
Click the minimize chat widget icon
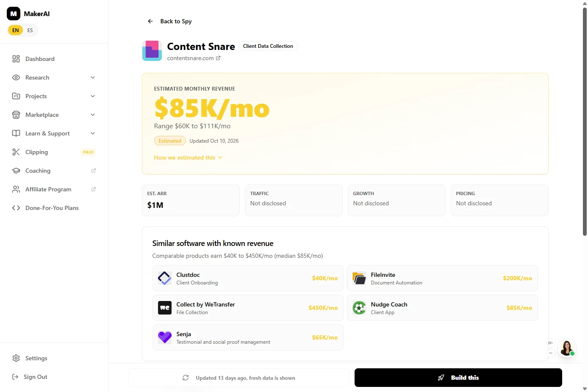pyautogui.click(x=551, y=353)
